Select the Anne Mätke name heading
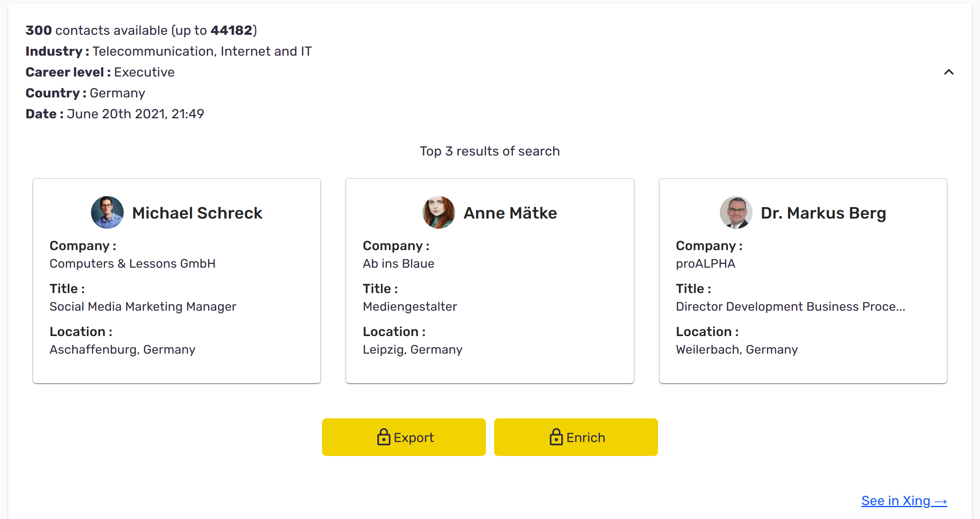This screenshot has width=980, height=519. click(x=510, y=213)
